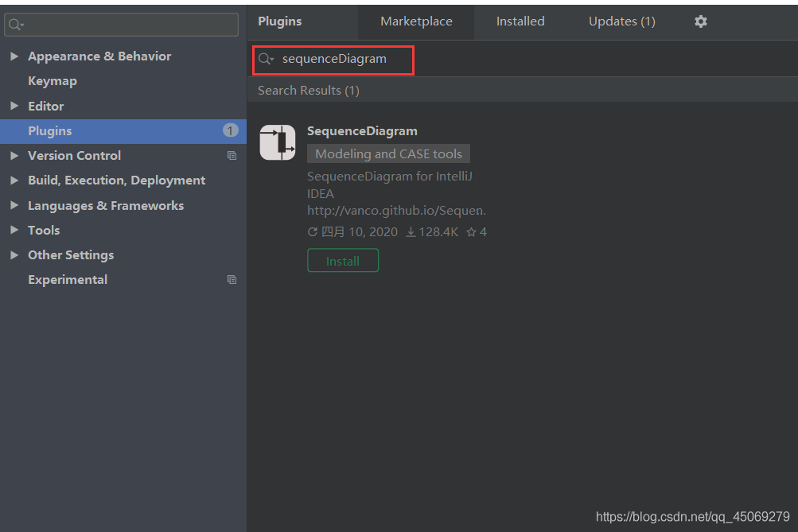The image size is (798, 532).
Task: Expand the Editor settings node
Action: click(x=14, y=106)
